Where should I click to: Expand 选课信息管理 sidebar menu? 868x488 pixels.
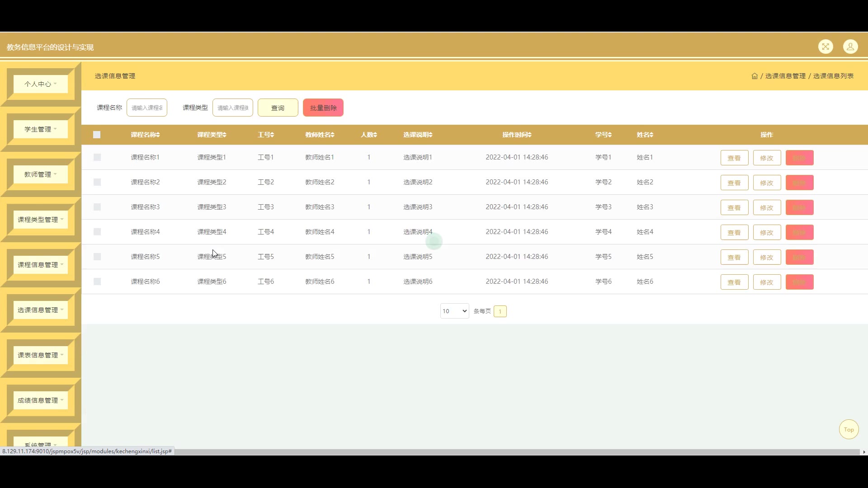(x=41, y=310)
